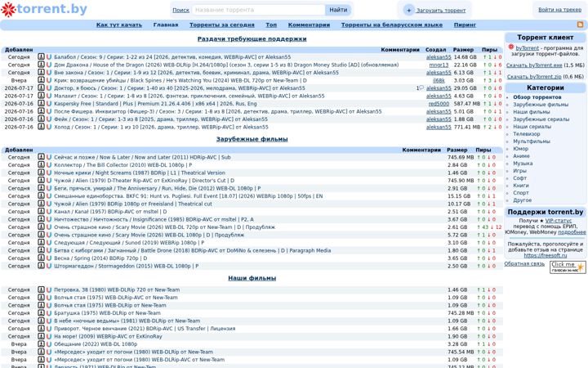
Task: Download torrent file for House of the Dragon
Action: point(42,65)
